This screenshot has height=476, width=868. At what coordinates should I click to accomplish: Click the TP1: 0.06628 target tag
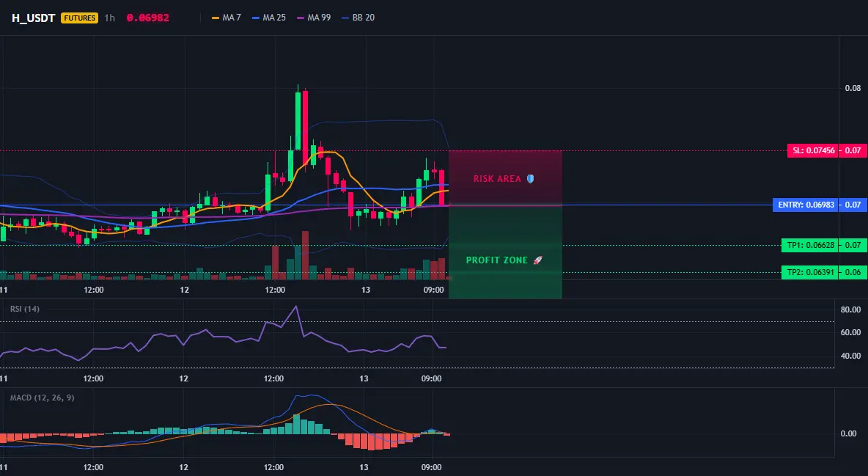pyautogui.click(x=809, y=246)
